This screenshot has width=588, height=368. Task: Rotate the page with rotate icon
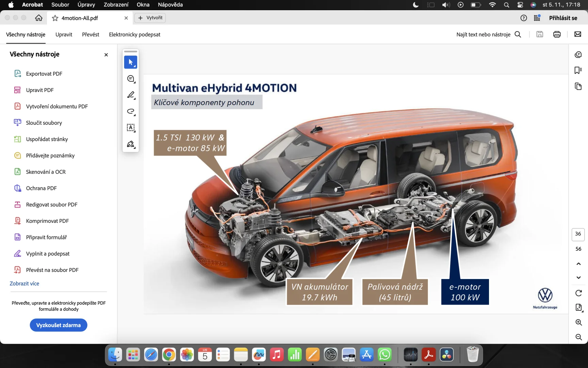pos(578,293)
